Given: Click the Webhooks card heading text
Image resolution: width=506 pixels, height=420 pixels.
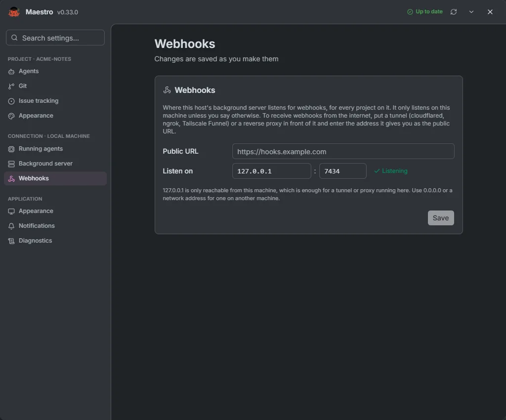Looking at the screenshot, I should point(195,90).
